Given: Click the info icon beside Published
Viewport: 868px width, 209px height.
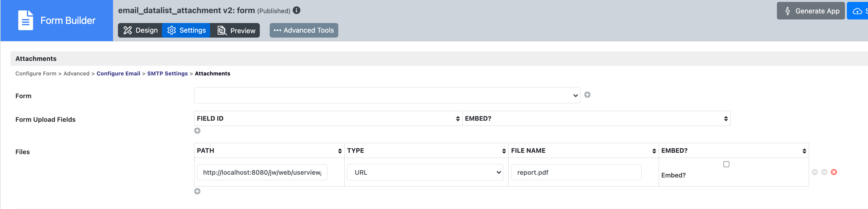Looking at the screenshot, I should tap(297, 10).
